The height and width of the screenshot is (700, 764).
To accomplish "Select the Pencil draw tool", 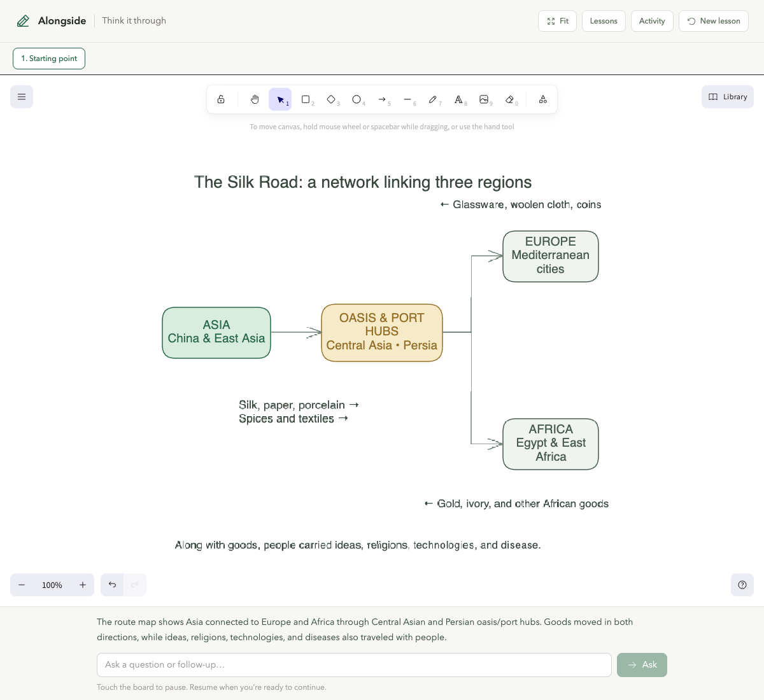I will click(433, 99).
